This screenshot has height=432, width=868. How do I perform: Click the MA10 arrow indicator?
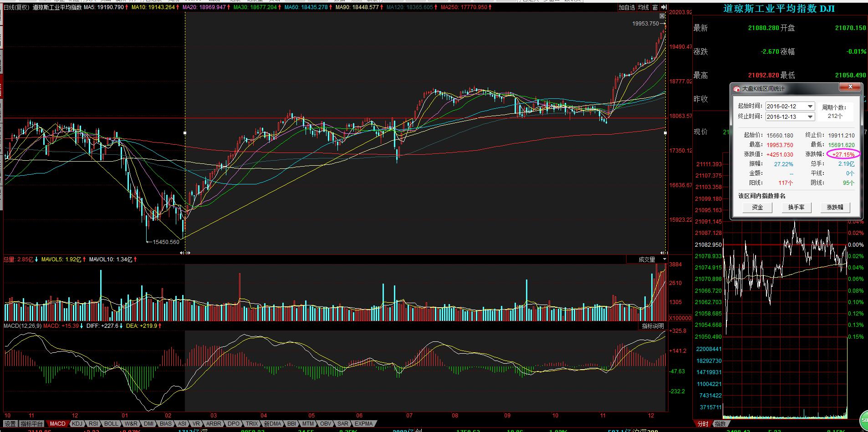coord(179,7)
